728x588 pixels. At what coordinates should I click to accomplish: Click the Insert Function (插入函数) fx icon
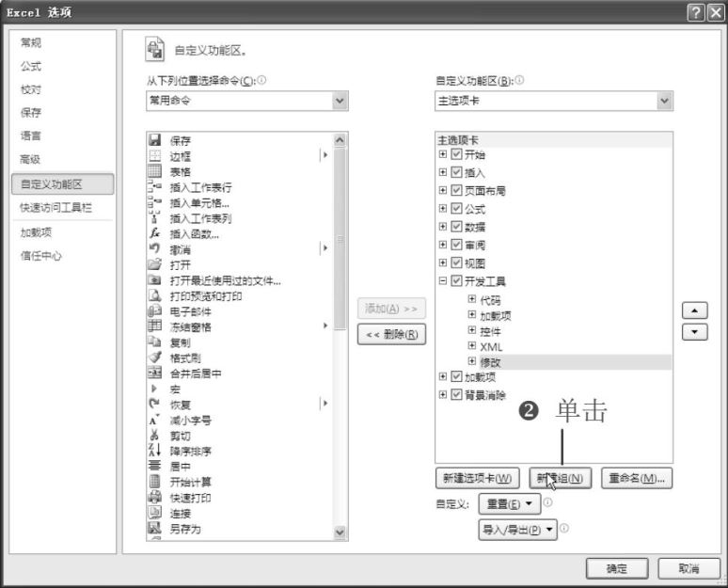pyautogui.click(x=154, y=233)
